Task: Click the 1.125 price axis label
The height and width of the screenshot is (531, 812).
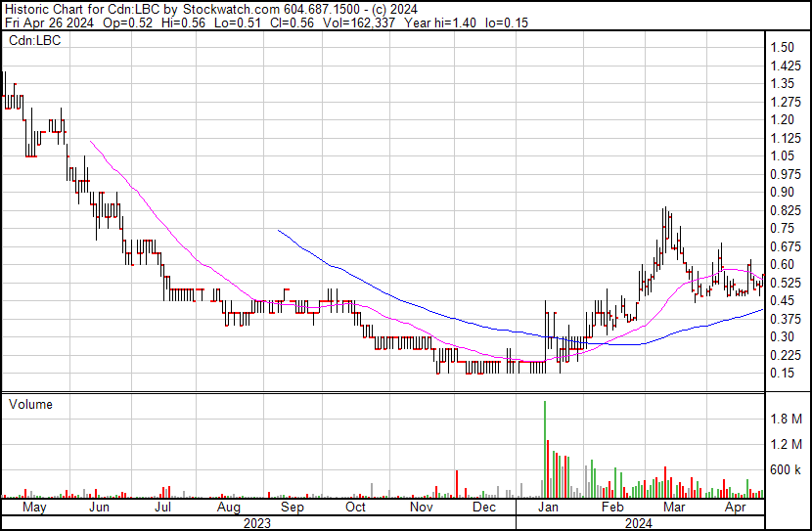Action: pos(786,138)
